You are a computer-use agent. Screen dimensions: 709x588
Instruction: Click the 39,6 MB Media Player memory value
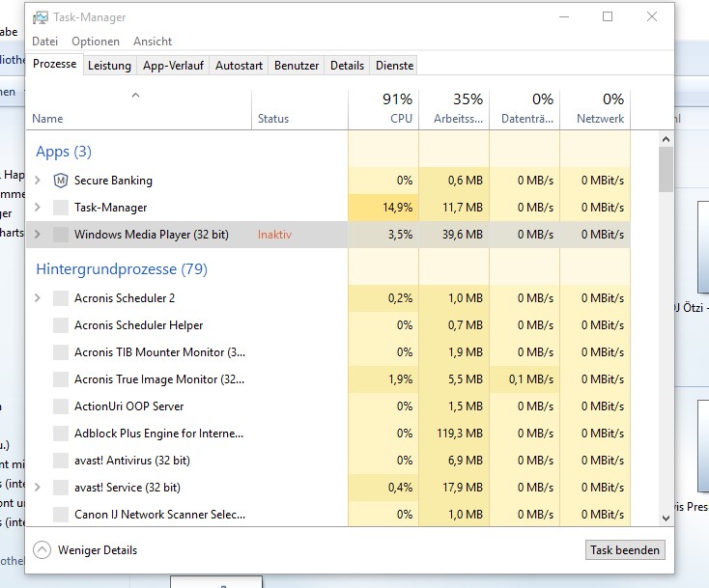462,235
